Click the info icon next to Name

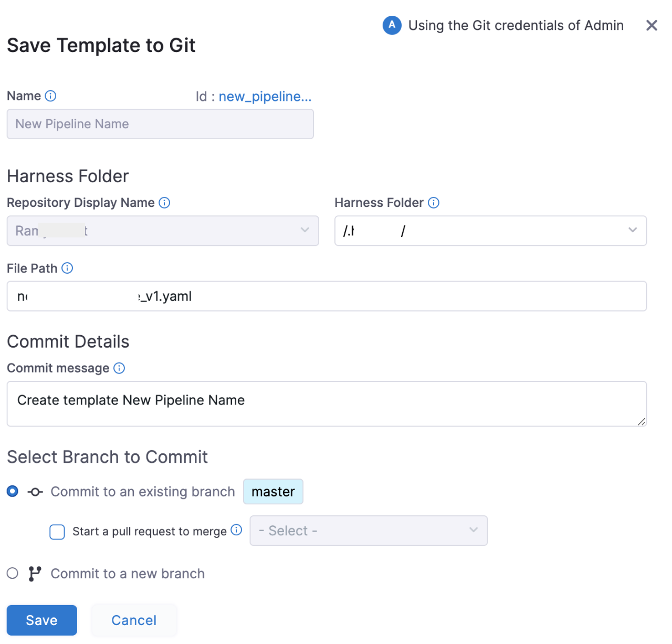coord(50,96)
